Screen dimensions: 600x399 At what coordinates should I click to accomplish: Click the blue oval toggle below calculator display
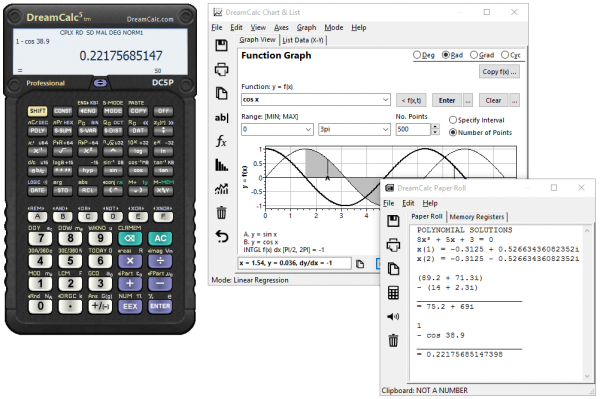[x=100, y=83]
